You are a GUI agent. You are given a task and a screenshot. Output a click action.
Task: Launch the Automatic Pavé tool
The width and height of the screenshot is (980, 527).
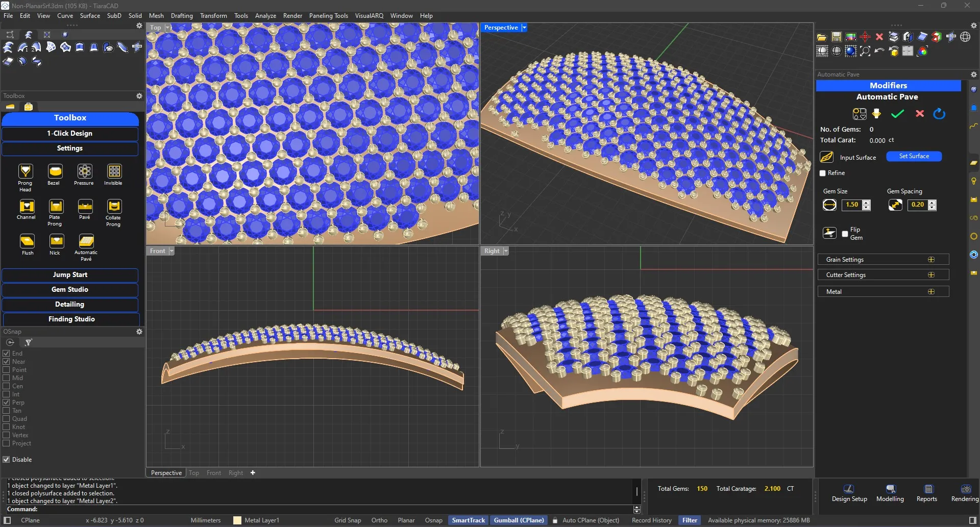86,241
